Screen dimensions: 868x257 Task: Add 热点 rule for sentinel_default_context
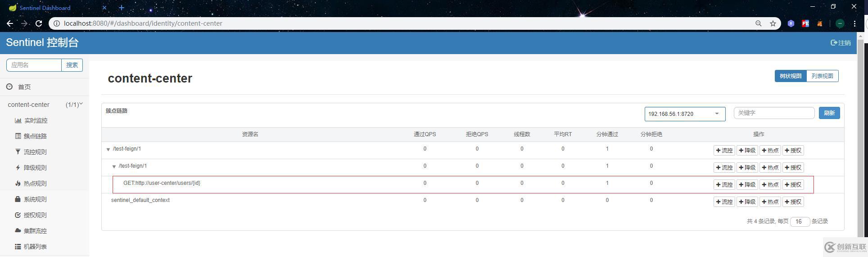point(770,202)
